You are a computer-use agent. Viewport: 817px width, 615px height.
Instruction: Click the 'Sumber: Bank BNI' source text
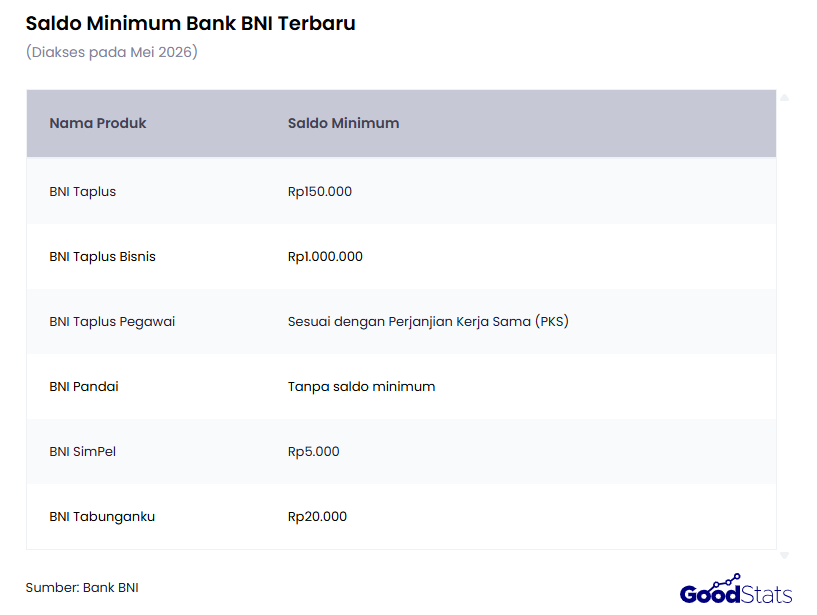click(x=82, y=587)
